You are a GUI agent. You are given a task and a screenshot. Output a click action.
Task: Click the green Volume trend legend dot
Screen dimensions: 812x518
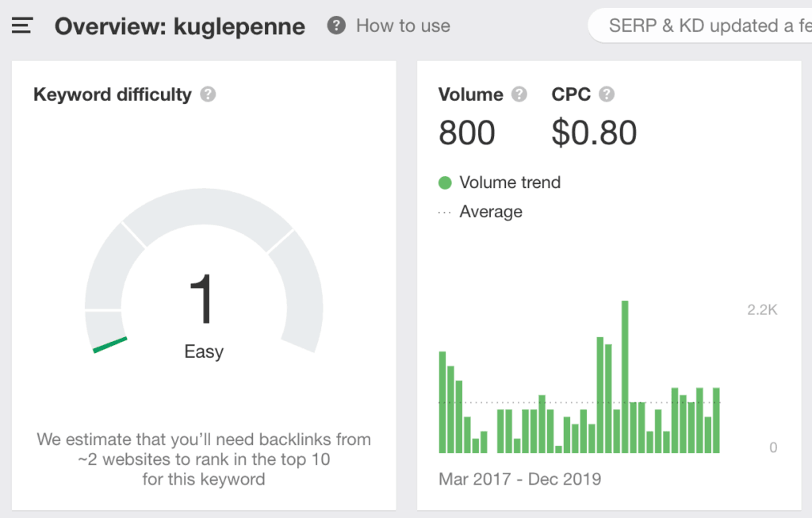pos(445,182)
